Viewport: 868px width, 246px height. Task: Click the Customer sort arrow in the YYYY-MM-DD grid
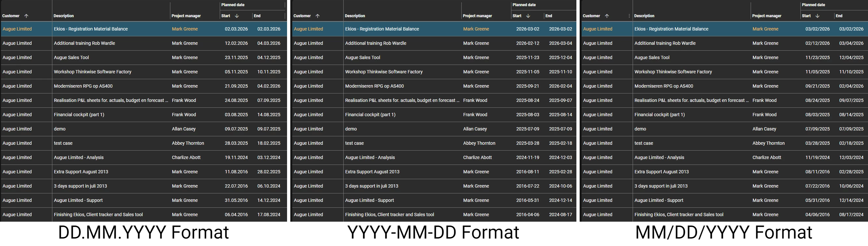(x=317, y=16)
